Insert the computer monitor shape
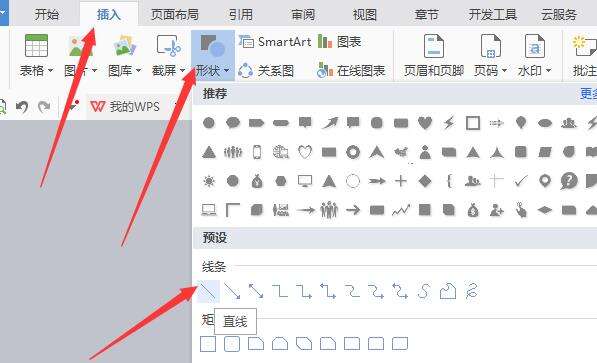Viewport: 597px width, 363px height. click(x=305, y=181)
